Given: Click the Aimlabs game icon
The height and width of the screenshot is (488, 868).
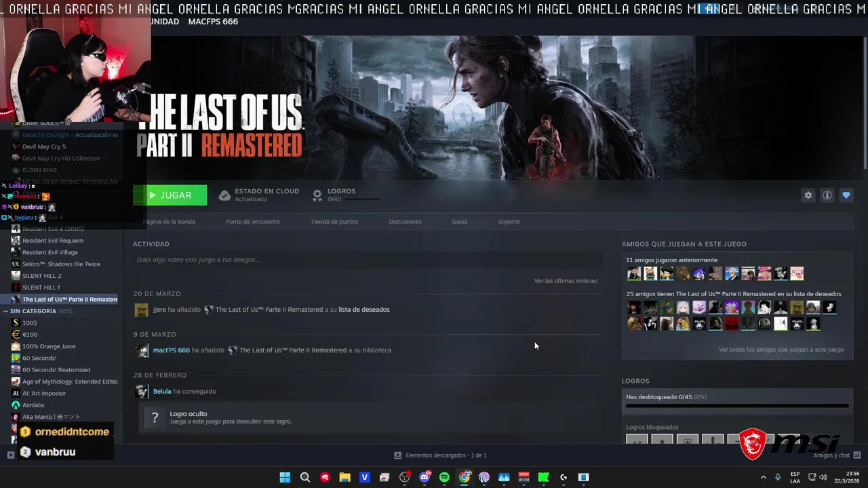Looking at the screenshot, I should pos(16,405).
